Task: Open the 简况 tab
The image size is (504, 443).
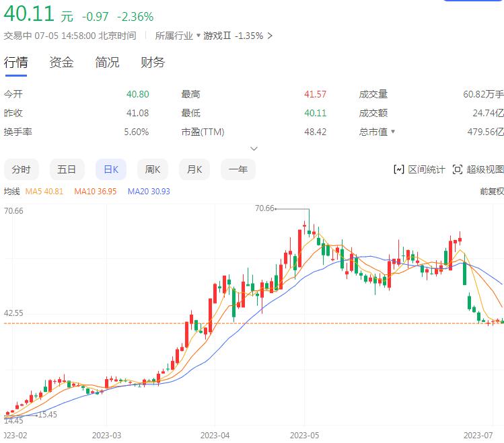Action: coord(107,63)
